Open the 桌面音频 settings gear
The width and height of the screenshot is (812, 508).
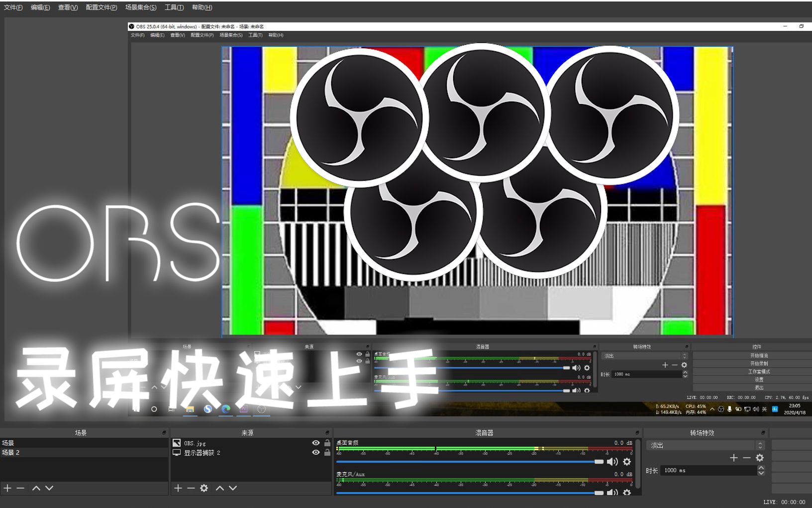click(x=627, y=462)
